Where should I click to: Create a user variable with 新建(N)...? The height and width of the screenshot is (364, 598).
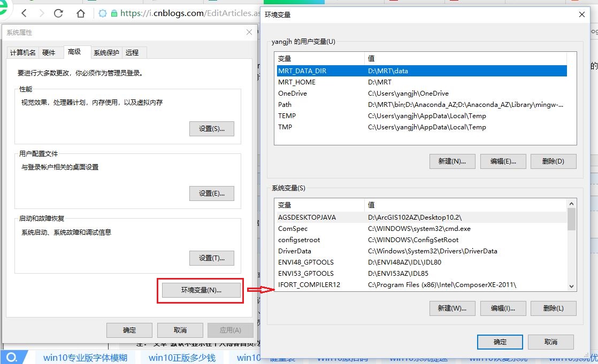453,161
